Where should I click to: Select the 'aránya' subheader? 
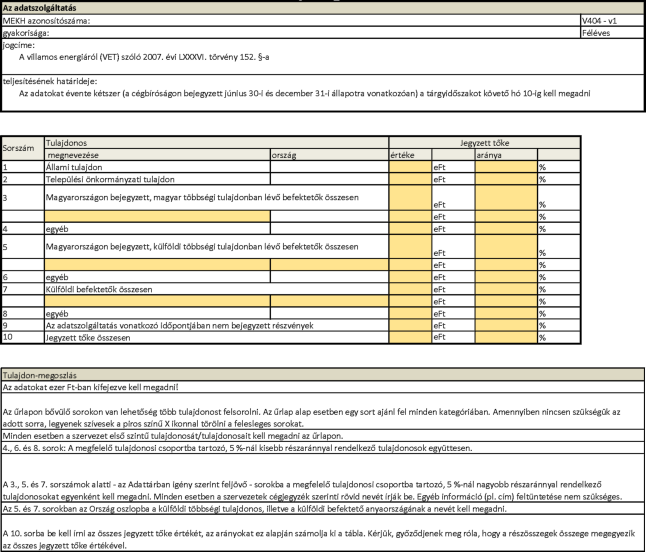pyautogui.click(x=506, y=155)
